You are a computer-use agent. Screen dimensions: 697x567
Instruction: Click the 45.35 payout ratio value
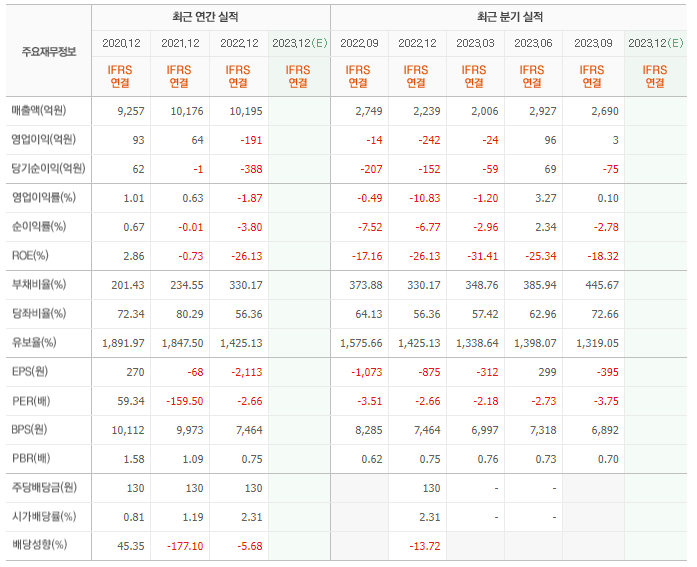click(x=131, y=546)
